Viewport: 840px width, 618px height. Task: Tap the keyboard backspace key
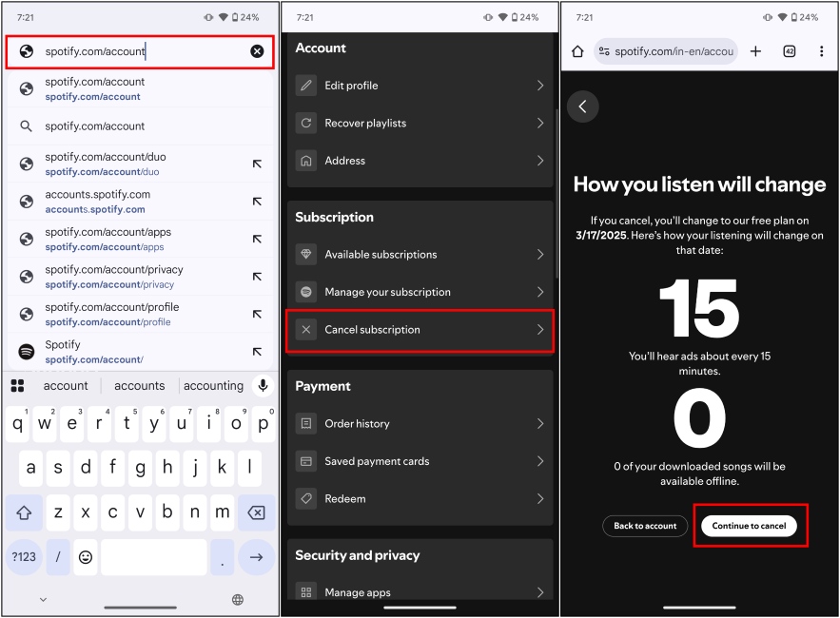[x=256, y=512]
